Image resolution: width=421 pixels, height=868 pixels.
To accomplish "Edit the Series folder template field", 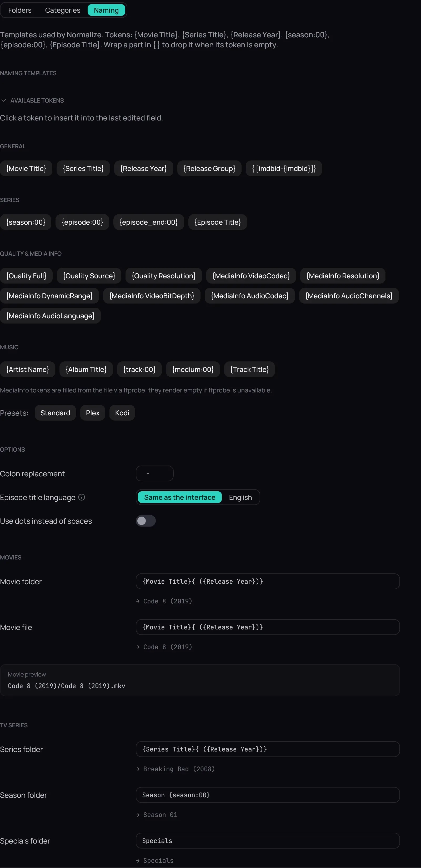I will pos(268,749).
